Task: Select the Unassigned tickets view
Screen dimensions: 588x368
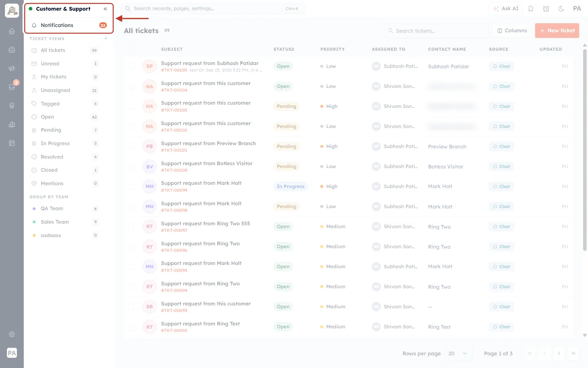Action: pyautogui.click(x=65, y=90)
